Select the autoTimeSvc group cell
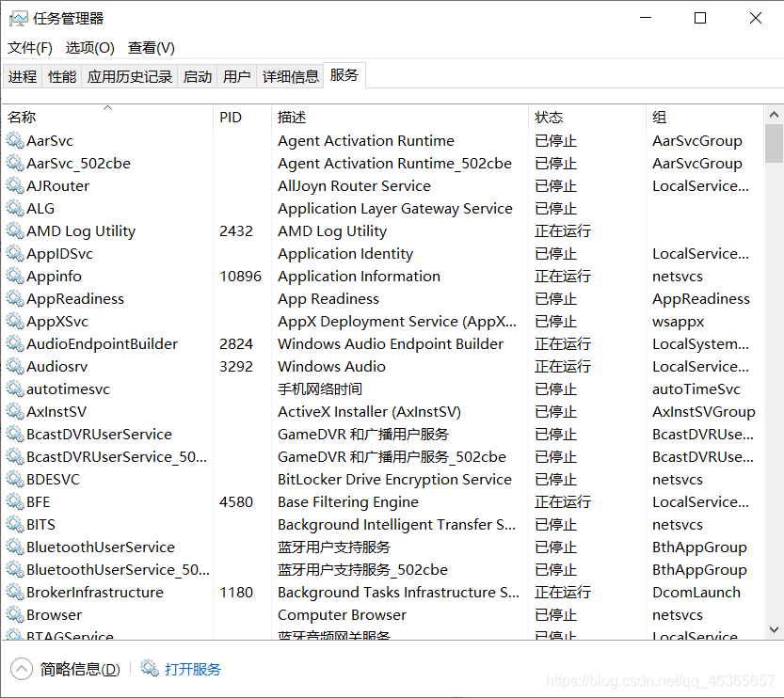Screen dimensions: 784x698 [x=696, y=389]
